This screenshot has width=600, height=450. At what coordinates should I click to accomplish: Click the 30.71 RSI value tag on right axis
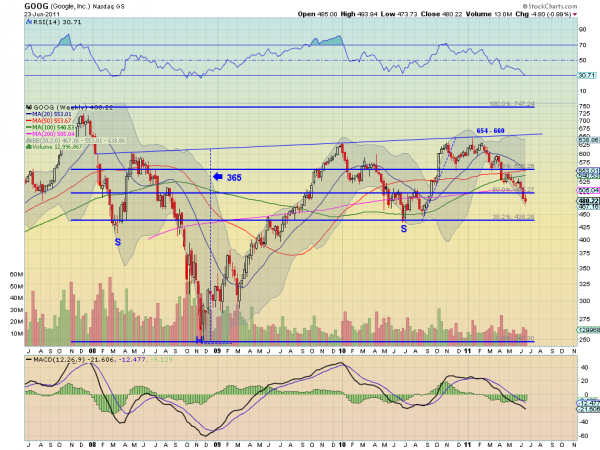[x=587, y=75]
